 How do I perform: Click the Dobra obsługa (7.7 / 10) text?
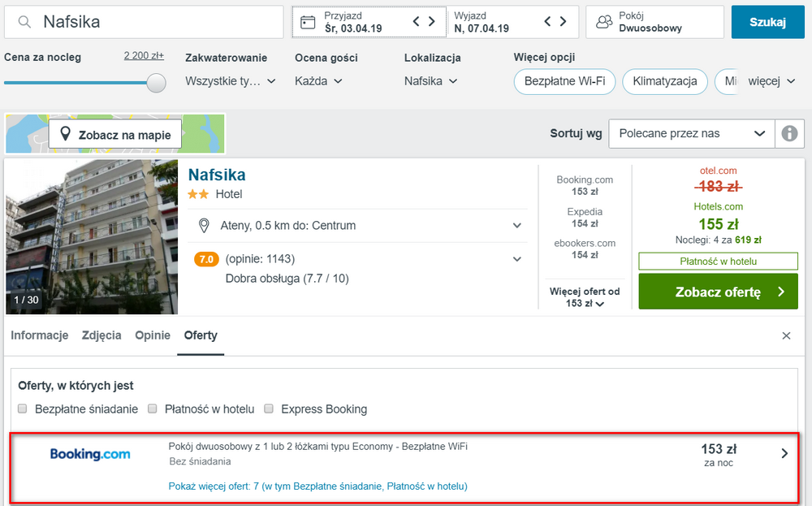287,279
